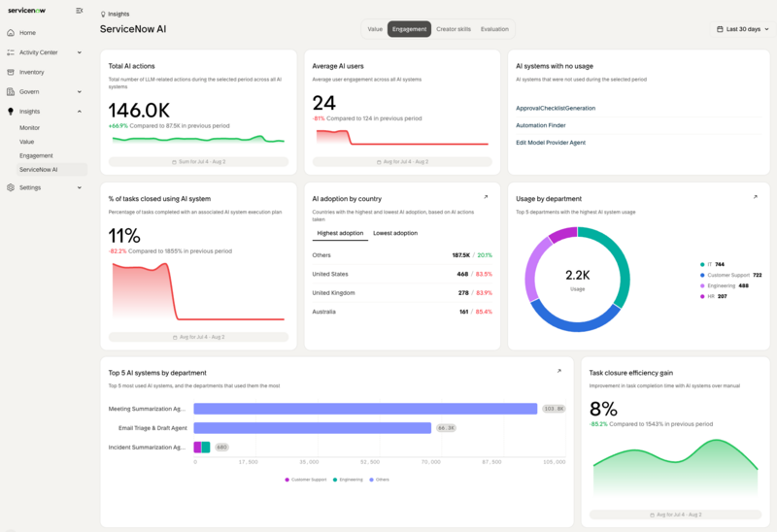
Task: Click the ServiceNow logo
Action: point(27,11)
